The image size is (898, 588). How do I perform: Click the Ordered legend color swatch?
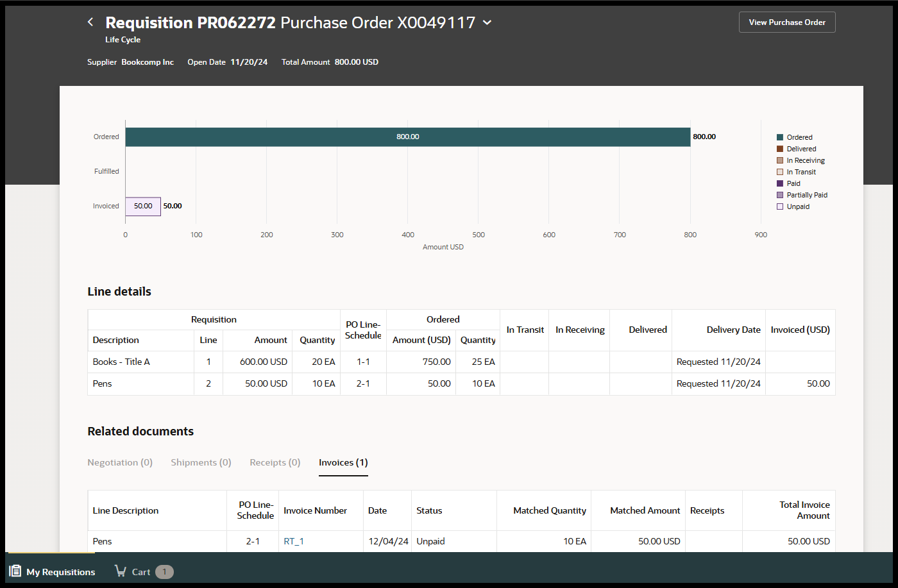coord(780,137)
